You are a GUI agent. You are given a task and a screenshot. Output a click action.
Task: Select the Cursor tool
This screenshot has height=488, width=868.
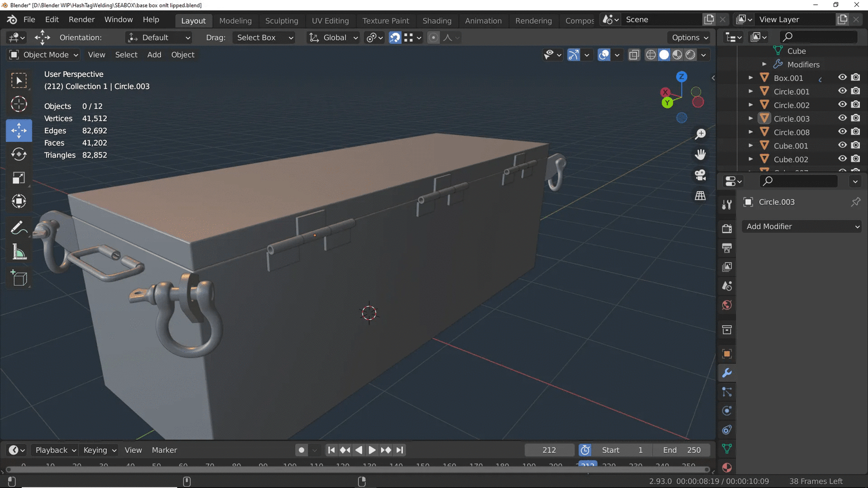pos(19,104)
